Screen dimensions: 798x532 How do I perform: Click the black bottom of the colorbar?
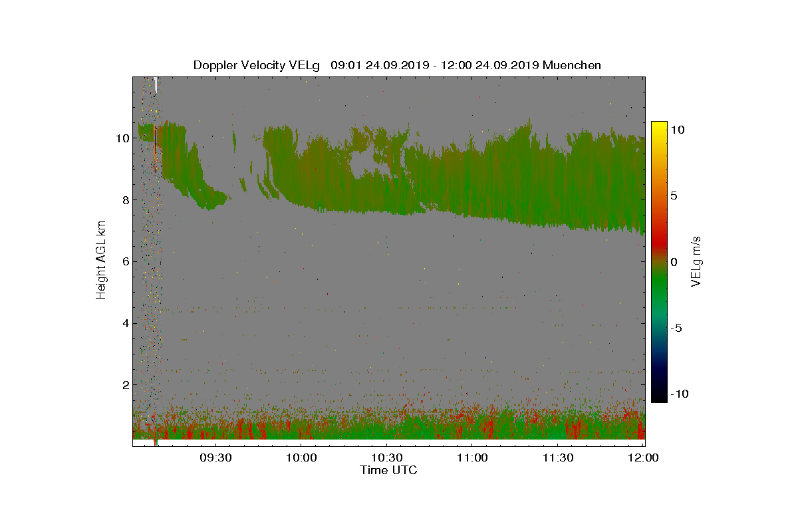coord(659,396)
